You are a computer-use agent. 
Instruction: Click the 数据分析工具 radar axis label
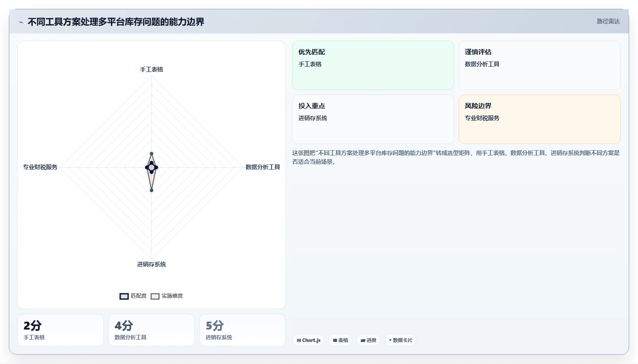point(263,167)
